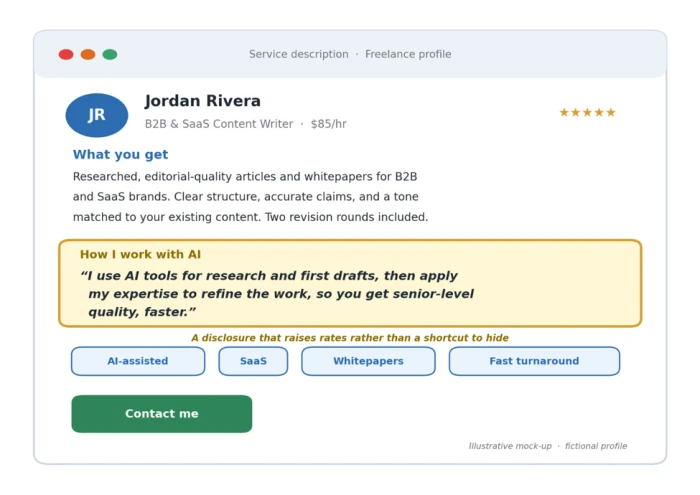700x495 pixels.
Task: Open the Jordan Rivera profile name
Action: click(203, 101)
